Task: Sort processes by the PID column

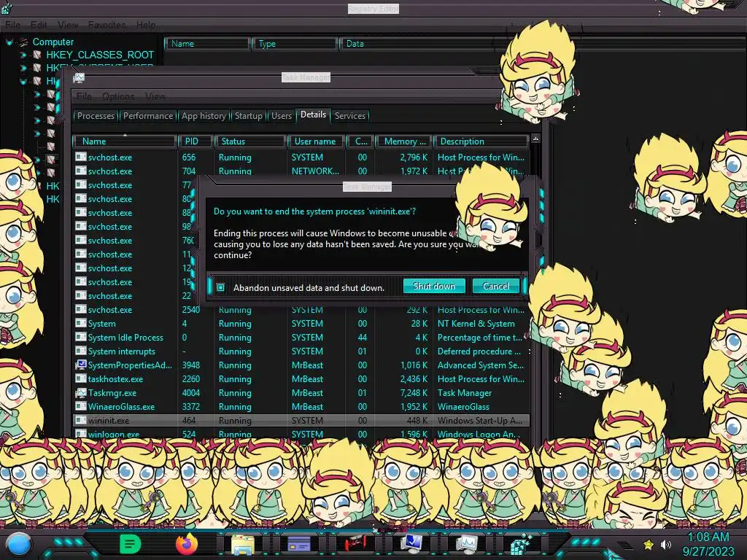Action: pyautogui.click(x=196, y=141)
